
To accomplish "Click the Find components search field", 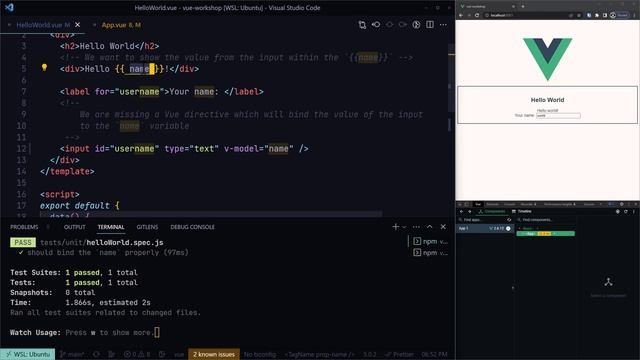I will click(546, 220).
